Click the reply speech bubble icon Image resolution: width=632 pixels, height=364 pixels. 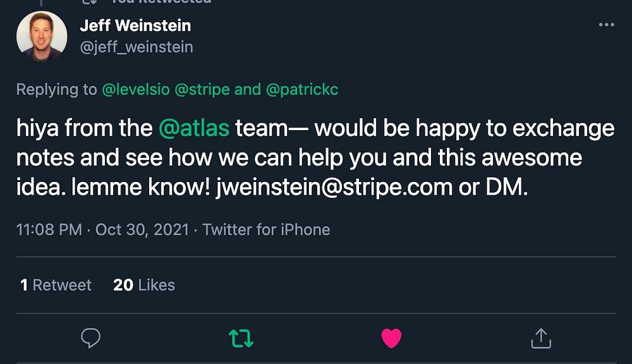[x=91, y=339]
